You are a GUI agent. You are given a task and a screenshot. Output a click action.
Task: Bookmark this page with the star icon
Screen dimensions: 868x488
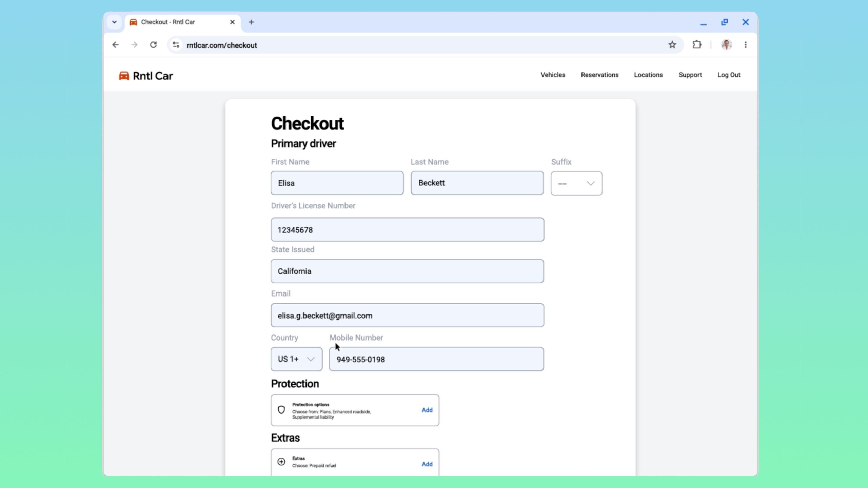pos(672,44)
